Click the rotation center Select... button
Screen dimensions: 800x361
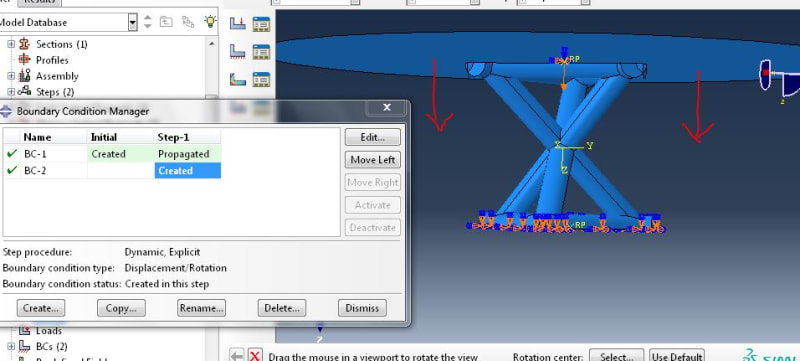(616, 356)
